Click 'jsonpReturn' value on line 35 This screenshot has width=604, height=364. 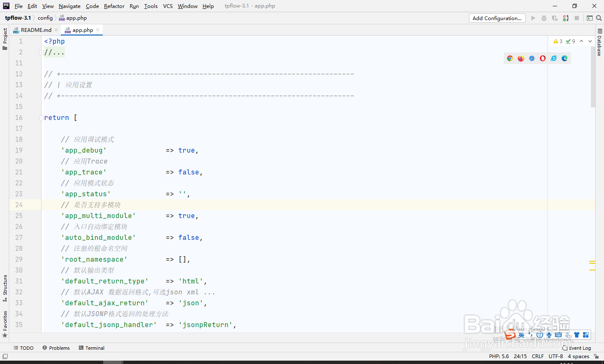(x=206, y=325)
